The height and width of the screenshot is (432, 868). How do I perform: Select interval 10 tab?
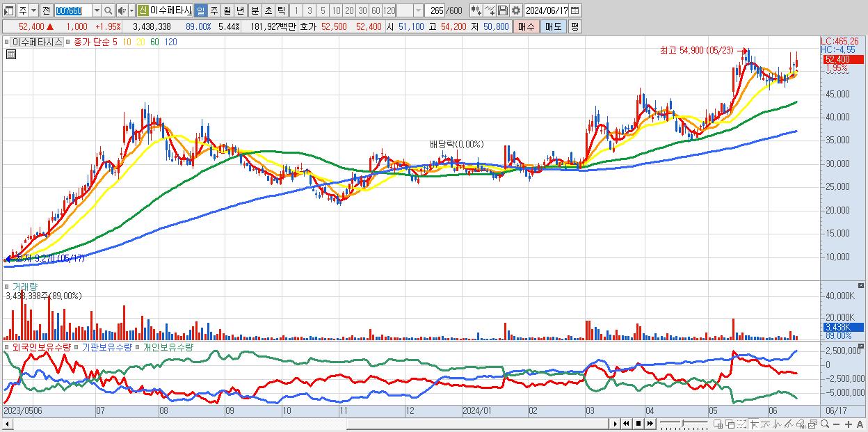(x=337, y=10)
